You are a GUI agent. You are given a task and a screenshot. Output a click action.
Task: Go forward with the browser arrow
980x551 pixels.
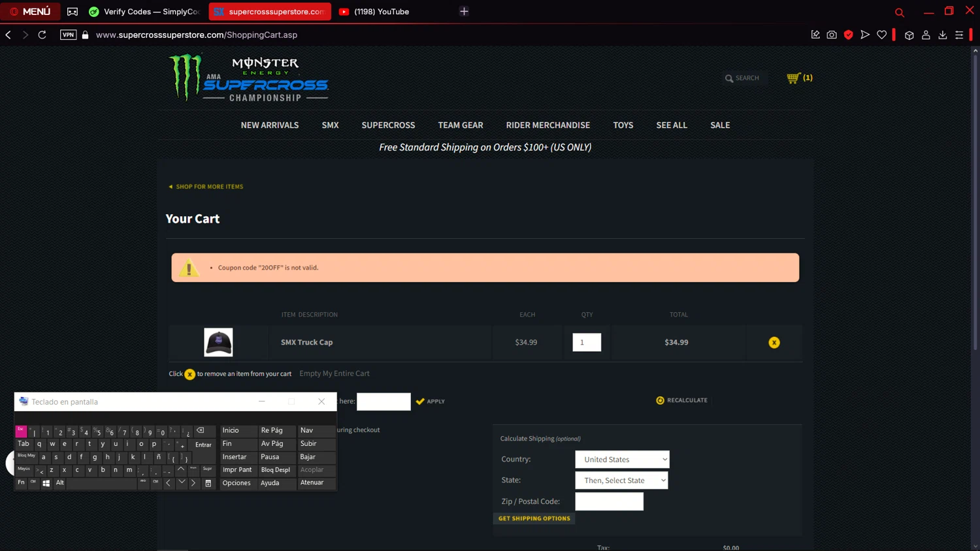(25, 35)
